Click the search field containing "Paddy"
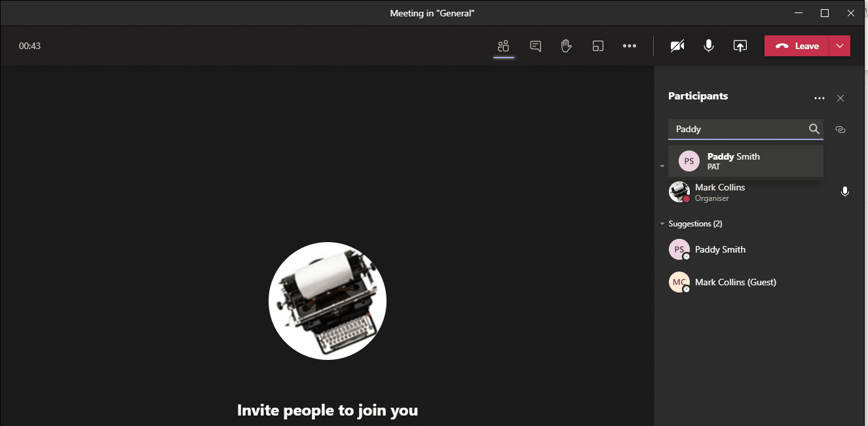 [745, 129]
